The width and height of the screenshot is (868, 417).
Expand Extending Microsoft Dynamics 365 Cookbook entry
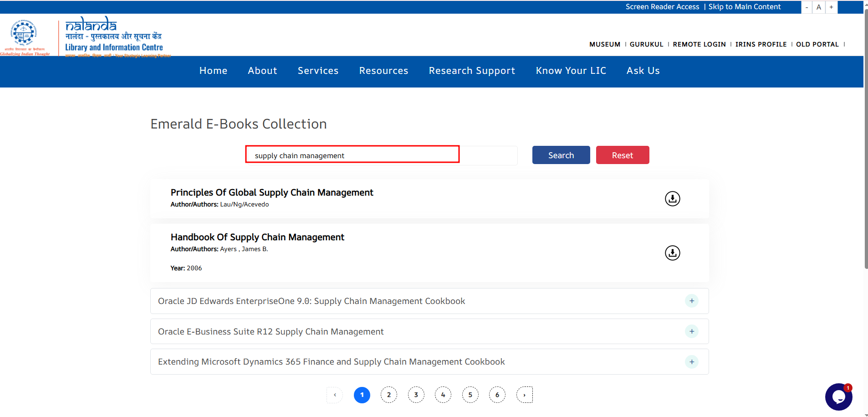(x=691, y=362)
